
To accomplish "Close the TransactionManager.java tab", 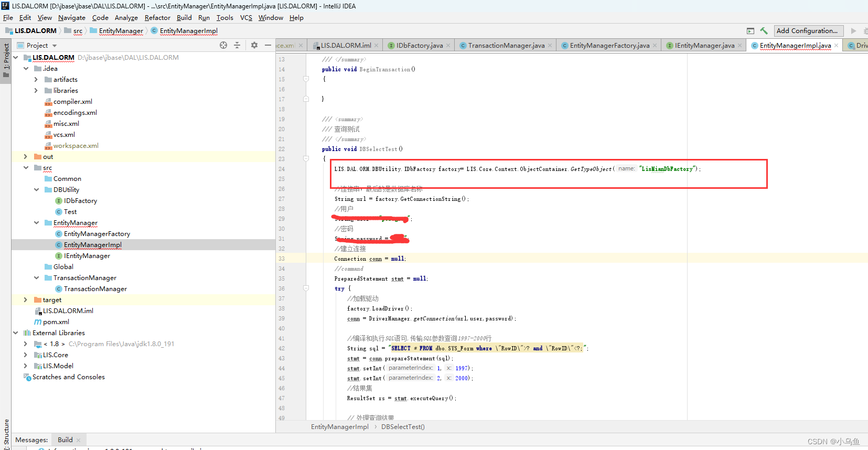I will (550, 46).
